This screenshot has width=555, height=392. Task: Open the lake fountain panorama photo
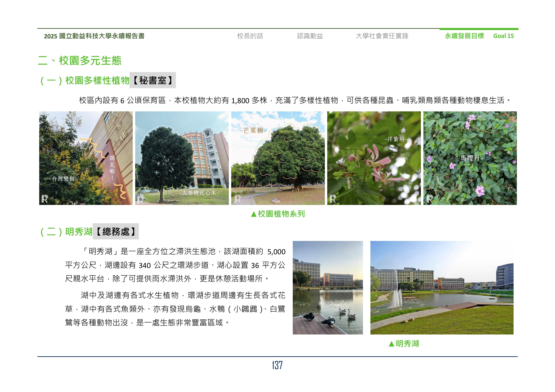click(442, 287)
